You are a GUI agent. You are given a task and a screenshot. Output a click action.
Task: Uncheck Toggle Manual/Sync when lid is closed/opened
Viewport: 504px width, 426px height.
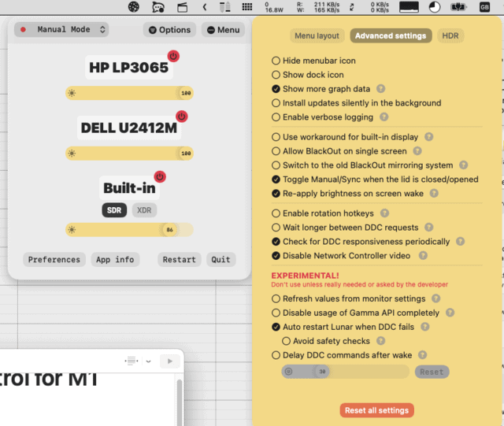pyautogui.click(x=276, y=180)
